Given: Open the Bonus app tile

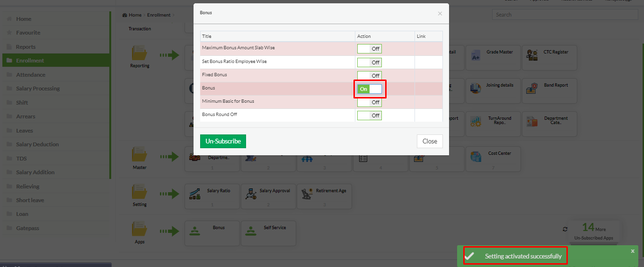Looking at the screenshot, I should pos(212,233).
